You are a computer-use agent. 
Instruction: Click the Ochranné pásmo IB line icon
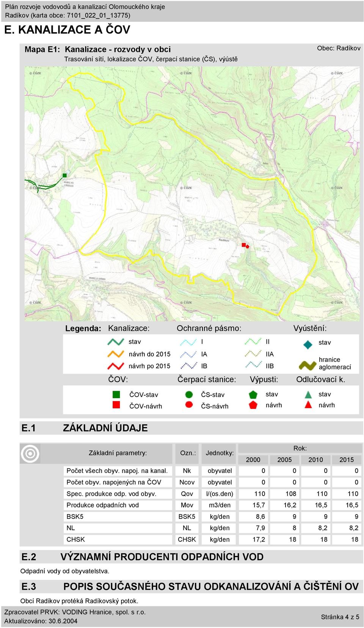[x=188, y=366]
